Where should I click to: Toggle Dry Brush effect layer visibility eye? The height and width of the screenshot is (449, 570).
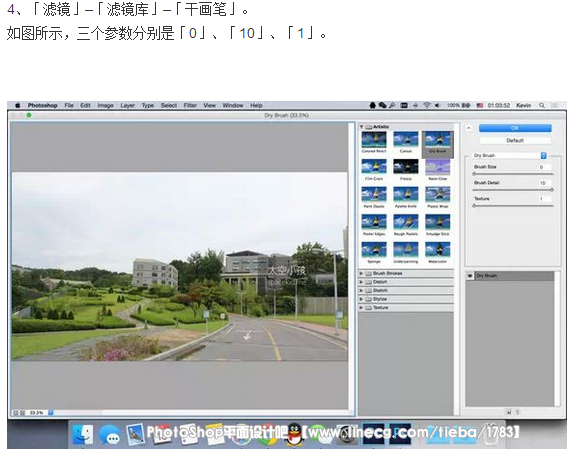[x=470, y=276]
